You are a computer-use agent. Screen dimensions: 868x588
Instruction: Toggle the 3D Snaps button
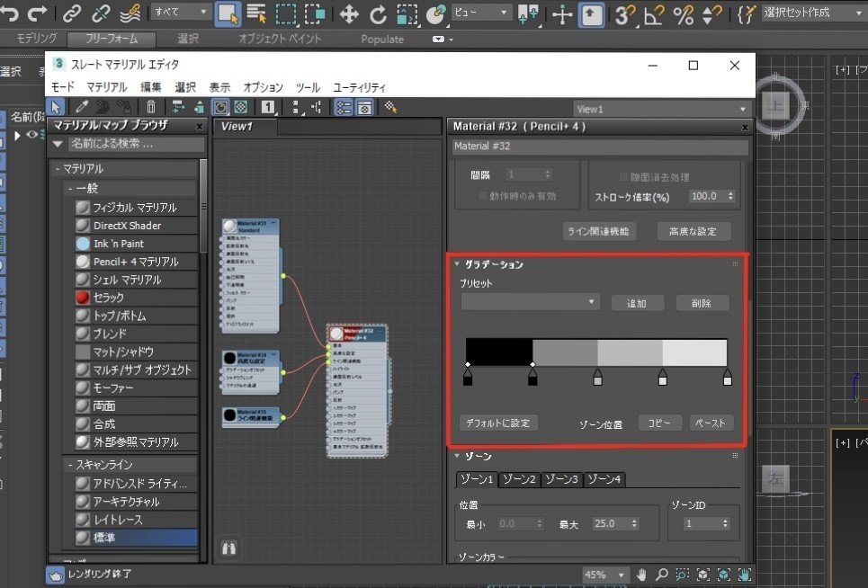tap(625, 14)
